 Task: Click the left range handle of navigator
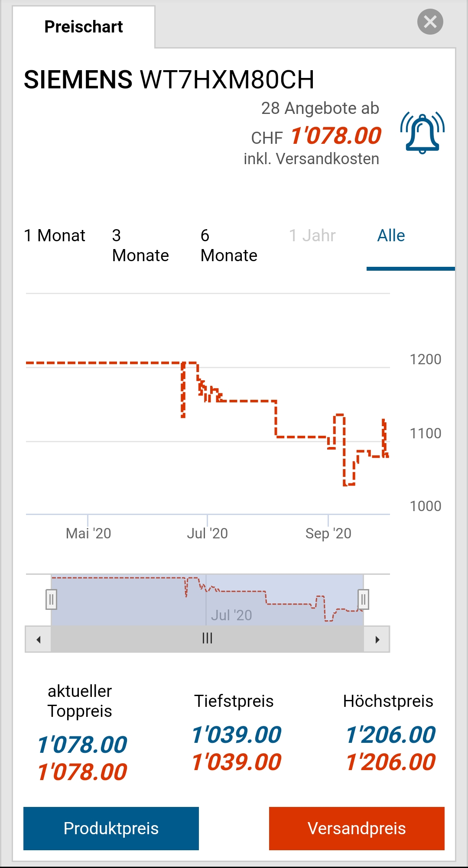(x=51, y=600)
